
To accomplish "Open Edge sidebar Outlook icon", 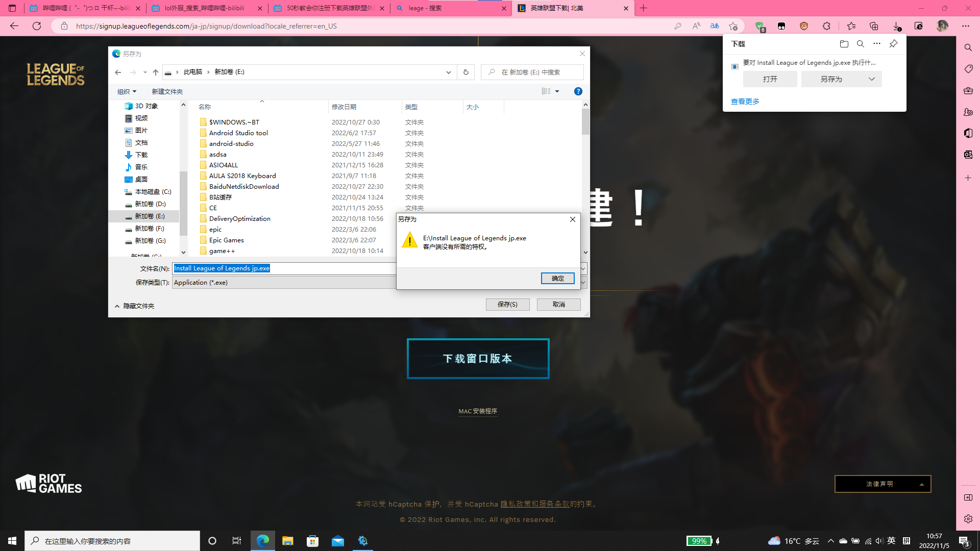I will pos(968,155).
